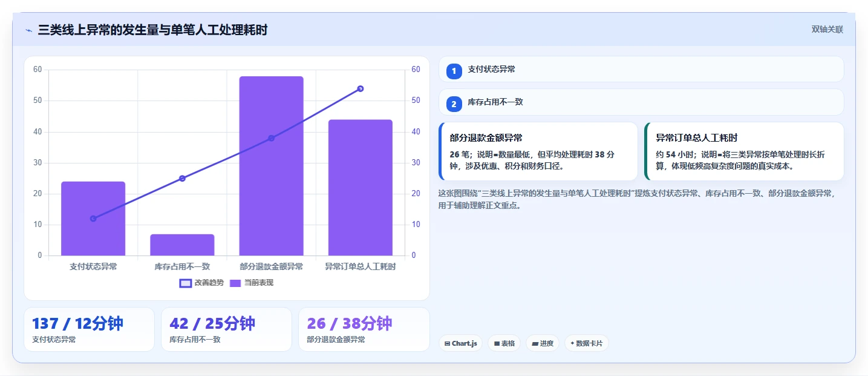The image size is (868, 376).
Task: Click the right y-axis value 30
Action: click(x=416, y=163)
